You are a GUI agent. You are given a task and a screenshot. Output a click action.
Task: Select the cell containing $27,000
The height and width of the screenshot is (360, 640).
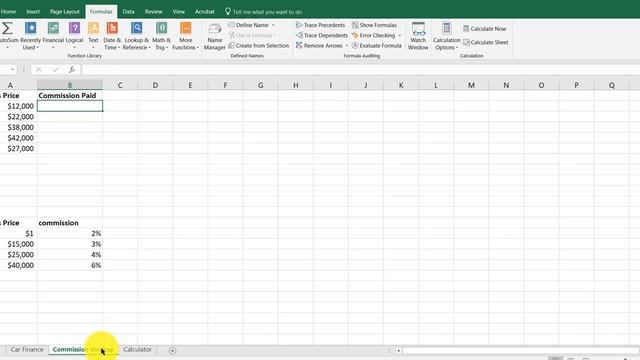[x=18, y=149]
